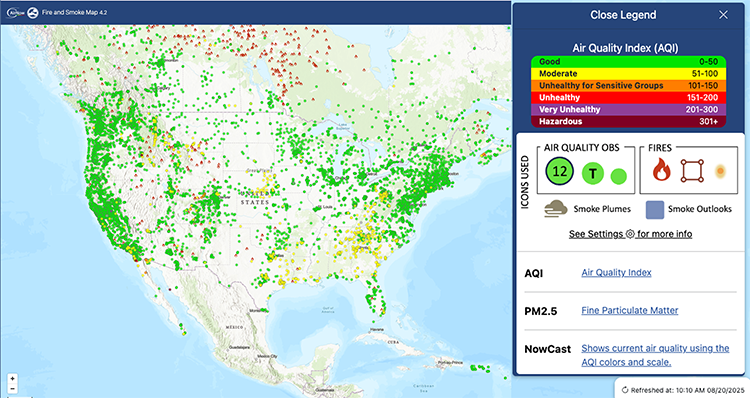The height and width of the screenshot is (398, 750).
Task: Click the CUBA map label
Action: pyautogui.click(x=393, y=342)
